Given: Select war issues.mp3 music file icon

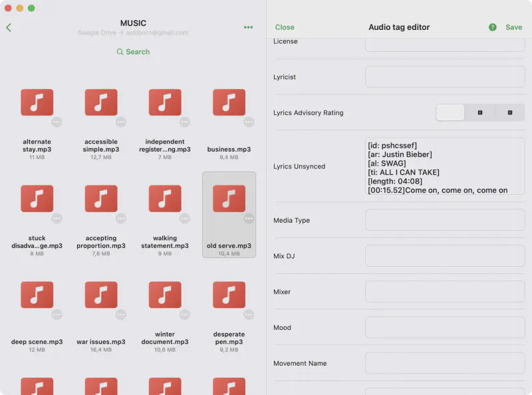Looking at the screenshot, I should (x=101, y=295).
